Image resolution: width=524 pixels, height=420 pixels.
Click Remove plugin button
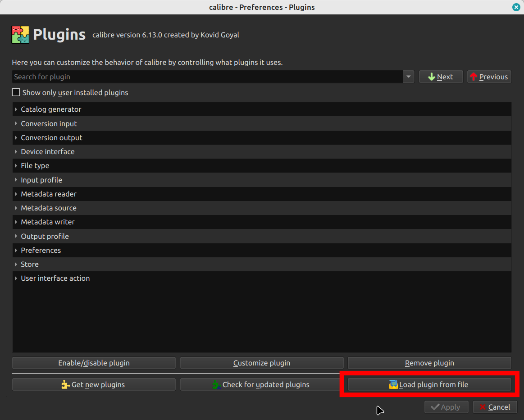tap(429, 363)
